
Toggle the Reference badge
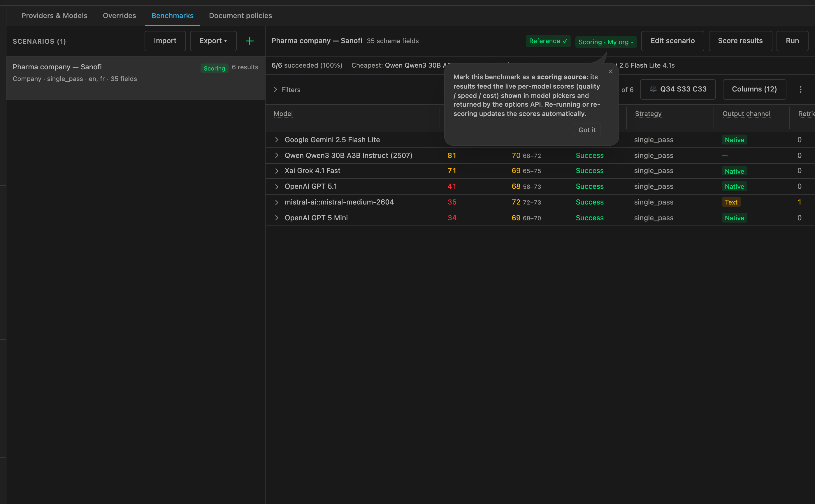point(548,41)
